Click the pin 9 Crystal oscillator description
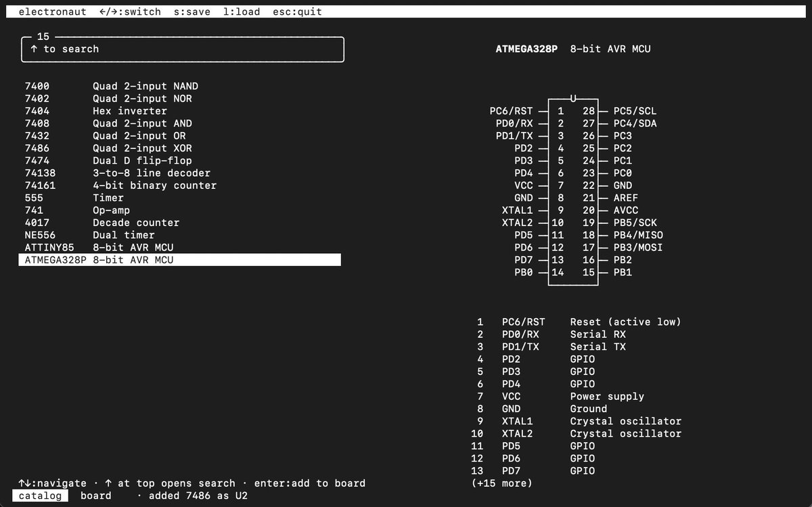Image resolution: width=812 pixels, height=507 pixels. [626, 421]
